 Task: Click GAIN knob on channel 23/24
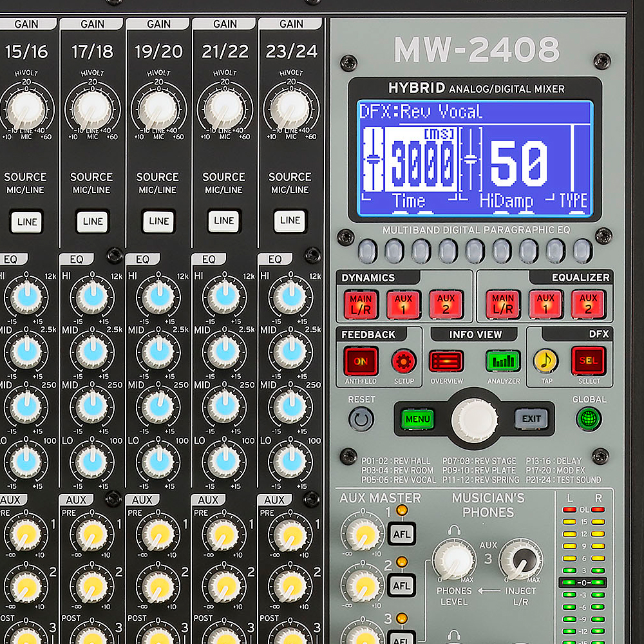point(291,109)
